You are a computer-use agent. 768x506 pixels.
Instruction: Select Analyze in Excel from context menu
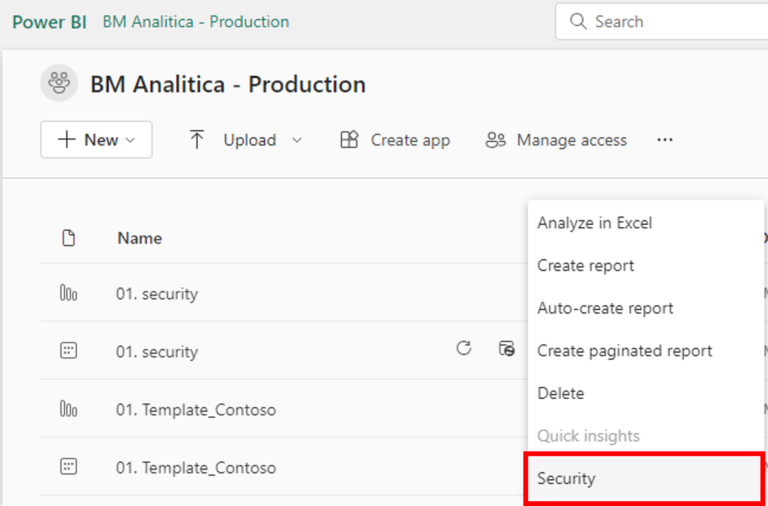pos(646,223)
